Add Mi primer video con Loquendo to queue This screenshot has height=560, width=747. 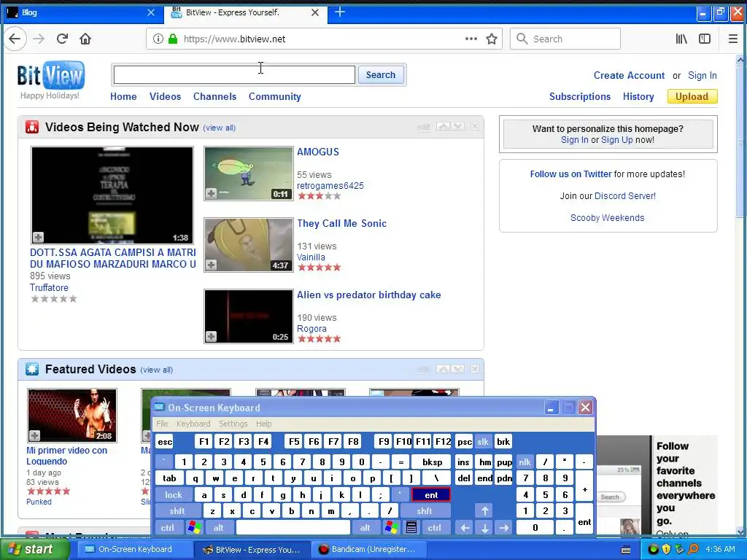35,435
